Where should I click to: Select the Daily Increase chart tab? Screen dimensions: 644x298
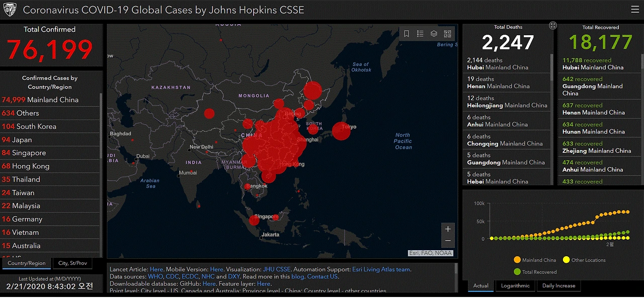[558, 285]
